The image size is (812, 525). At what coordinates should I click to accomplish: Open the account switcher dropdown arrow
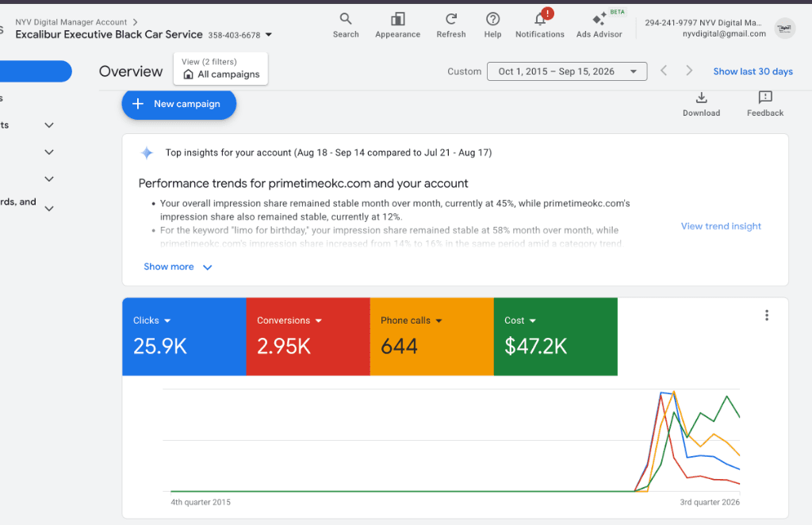coord(268,35)
